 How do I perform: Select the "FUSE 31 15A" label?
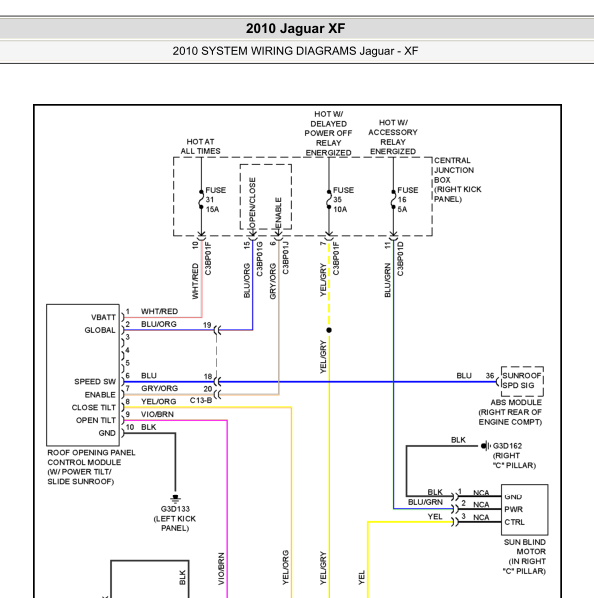coord(216,199)
